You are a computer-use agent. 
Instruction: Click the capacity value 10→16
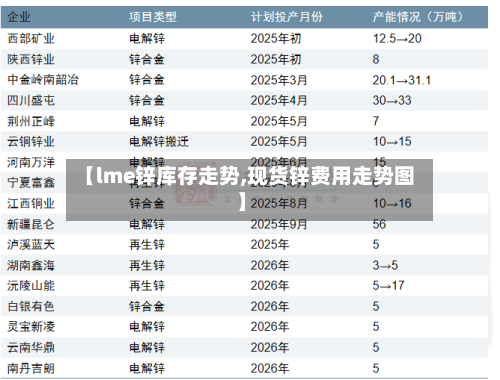tap(392, 204)
